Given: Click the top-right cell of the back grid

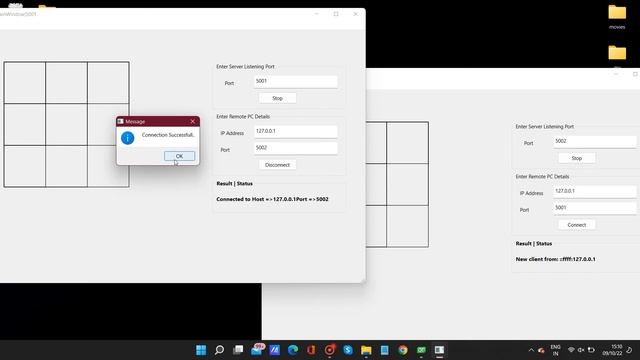Looking at the screenshot, I should [407, 143].
